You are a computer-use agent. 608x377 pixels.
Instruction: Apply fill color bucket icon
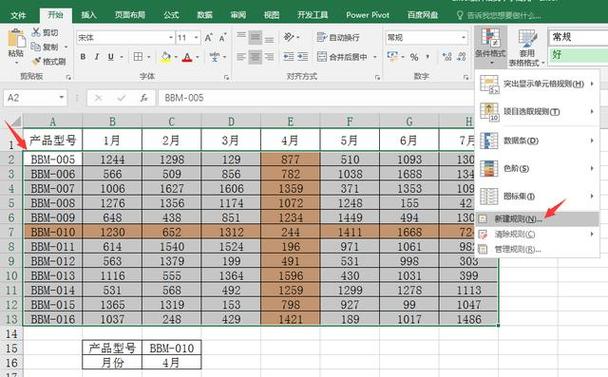click(166, 57)
